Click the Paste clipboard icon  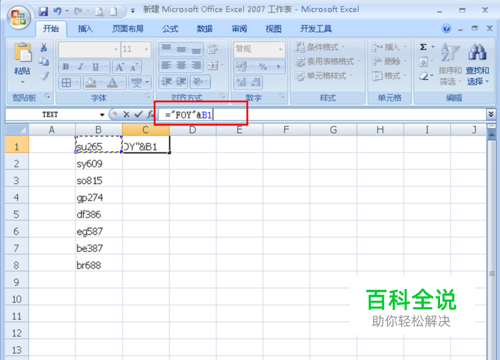point(23,53)
